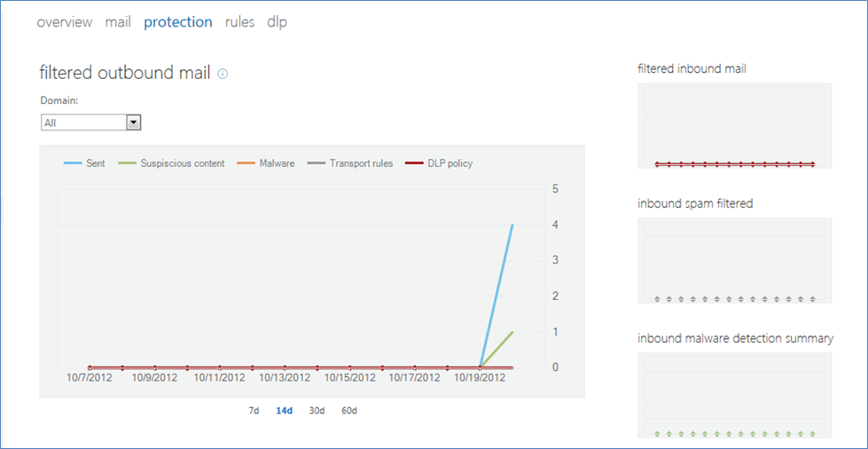Show the 7d time range
Image resolution: width=868 pixels, height=449 pixels.
click(254, 411)
